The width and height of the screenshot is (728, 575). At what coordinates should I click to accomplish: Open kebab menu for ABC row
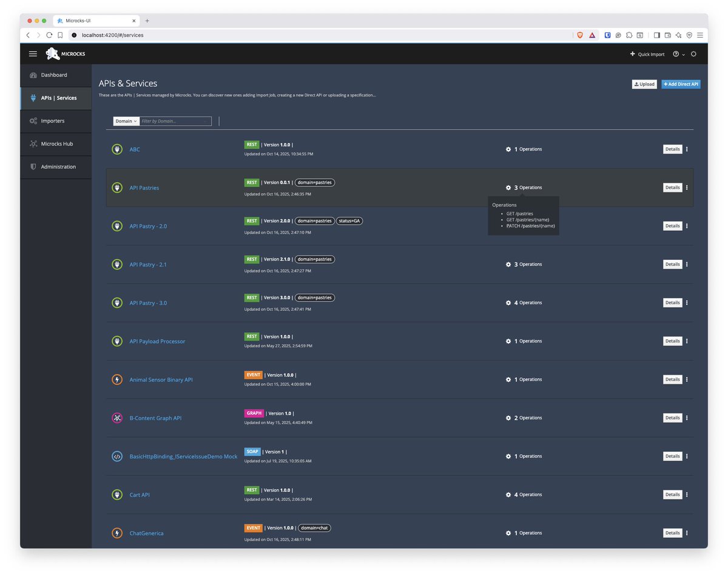687,149
